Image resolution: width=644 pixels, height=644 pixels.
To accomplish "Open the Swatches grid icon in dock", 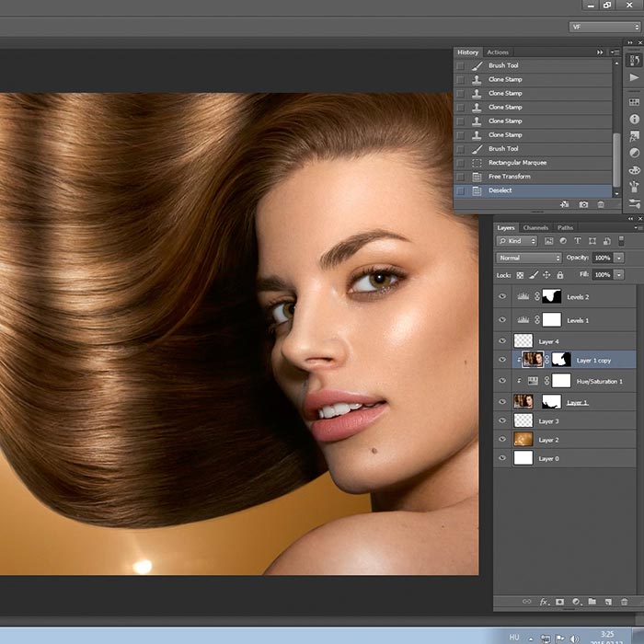I will click(x=634, y=102).
